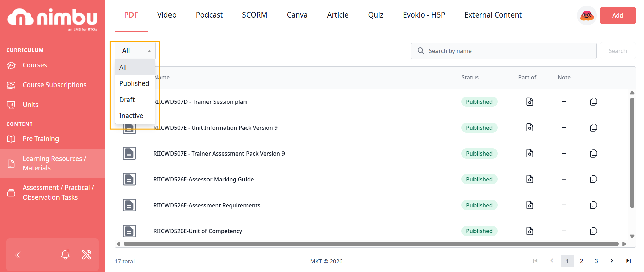The width and height of the screenshot is (644, 272).
Task: Go to page 2
Action: [581, 261]
